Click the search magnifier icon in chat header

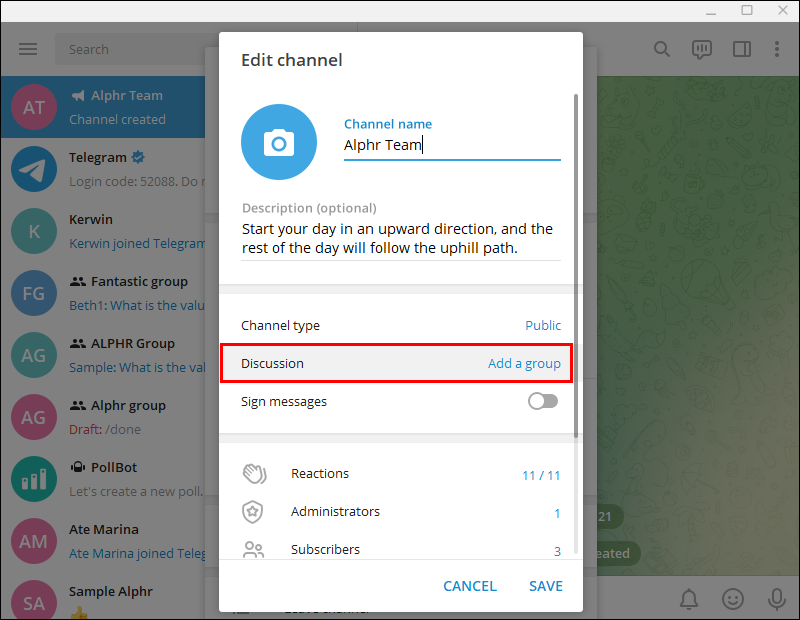coord(662,49)
